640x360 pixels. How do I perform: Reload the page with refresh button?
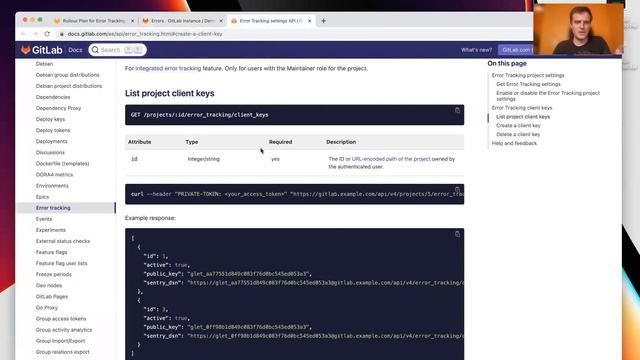pyautogui.click(x=47, y=34)
